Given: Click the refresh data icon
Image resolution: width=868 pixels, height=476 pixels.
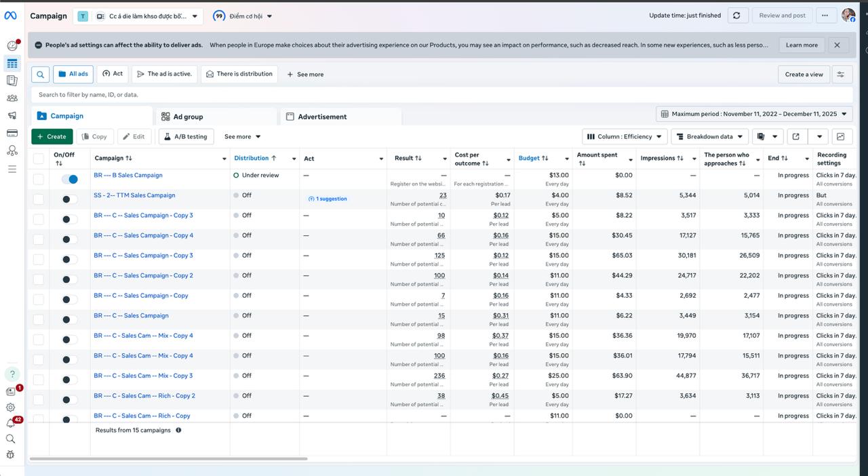Looking at the screenshot, I should tap(736, 16).
